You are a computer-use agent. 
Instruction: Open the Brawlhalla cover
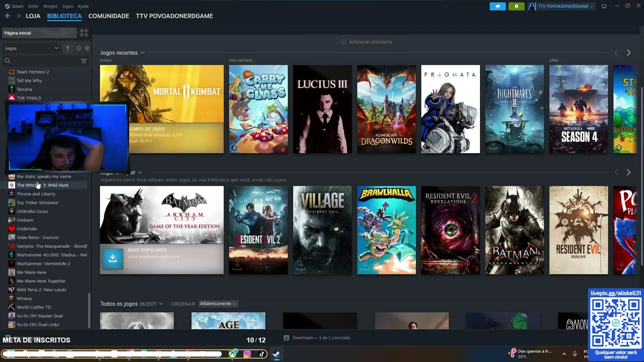click(x=386, y=230)
